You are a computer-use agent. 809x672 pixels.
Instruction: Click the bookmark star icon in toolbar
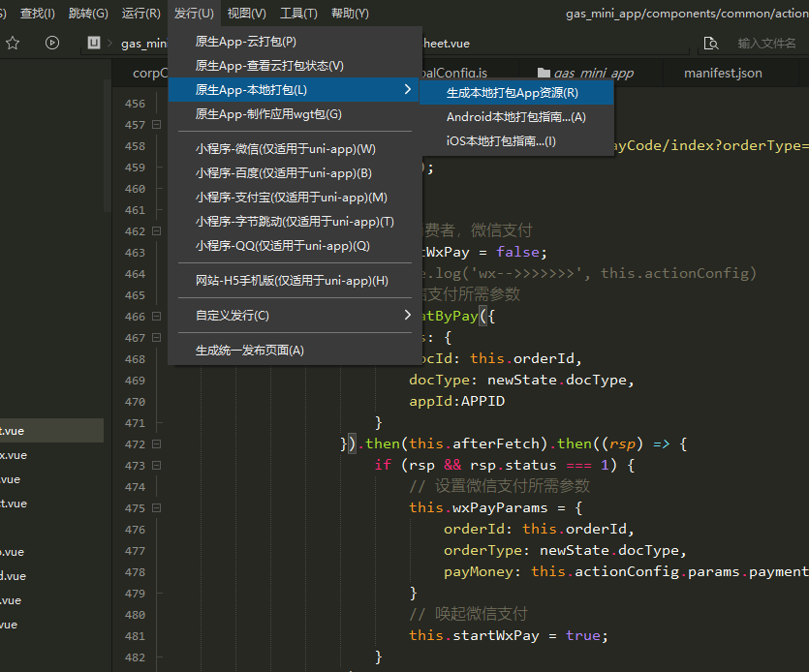pos(13,43)
